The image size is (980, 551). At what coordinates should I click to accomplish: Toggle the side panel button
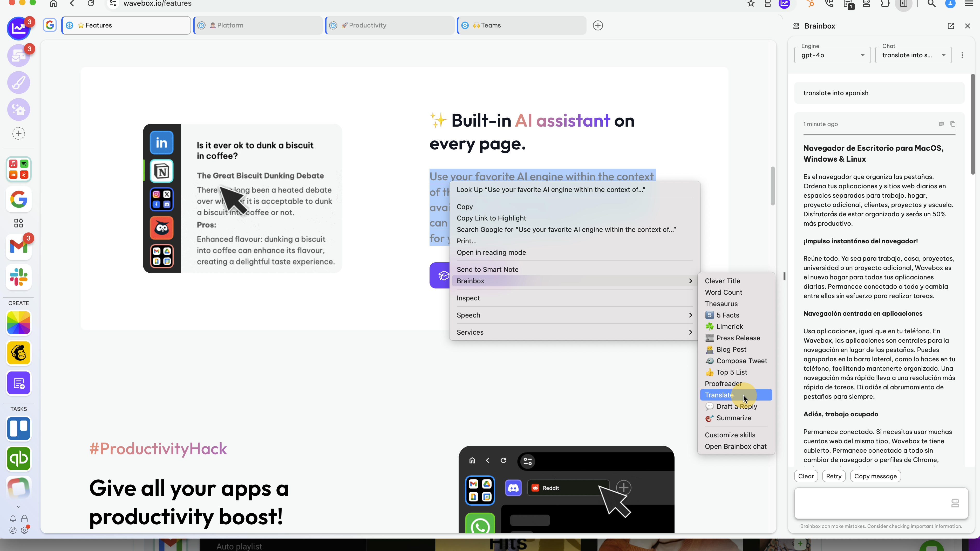pos(904,4)
